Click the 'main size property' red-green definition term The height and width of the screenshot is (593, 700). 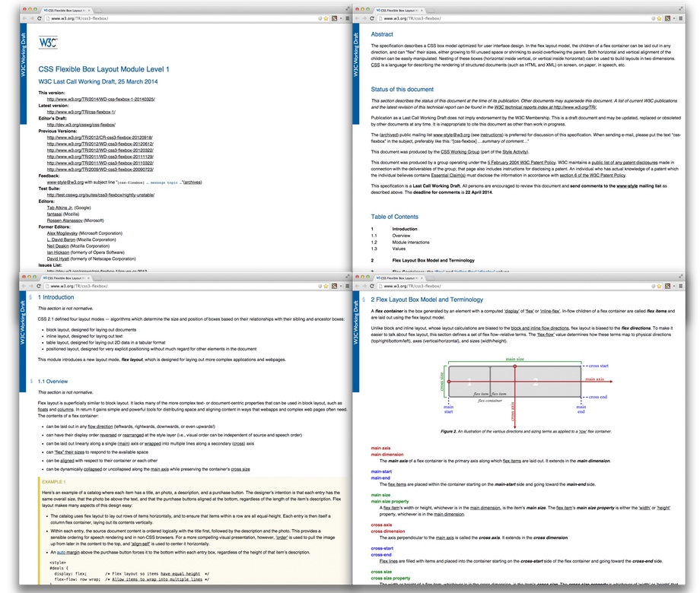click(390, 501)
